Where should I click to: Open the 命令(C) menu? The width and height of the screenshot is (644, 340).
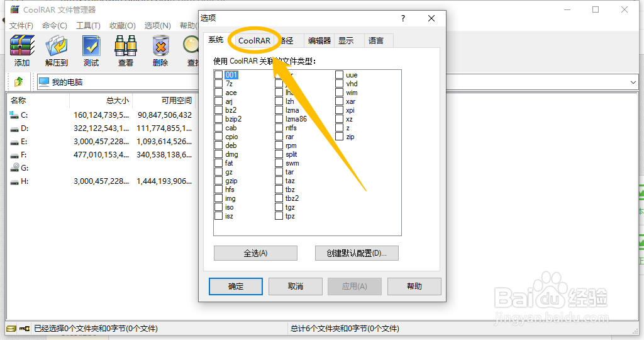point(55,25)
